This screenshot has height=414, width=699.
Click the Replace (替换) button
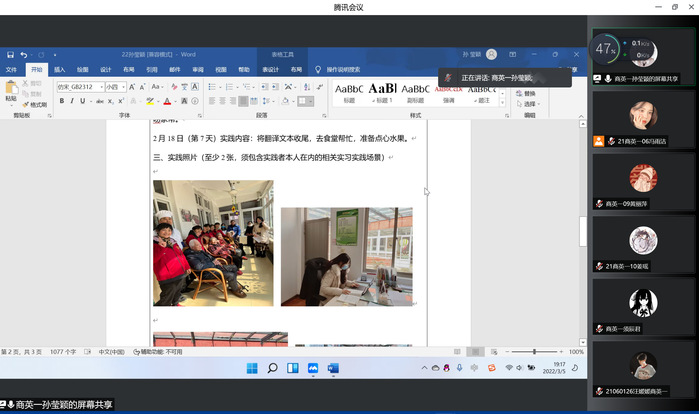tap(529, 93)
